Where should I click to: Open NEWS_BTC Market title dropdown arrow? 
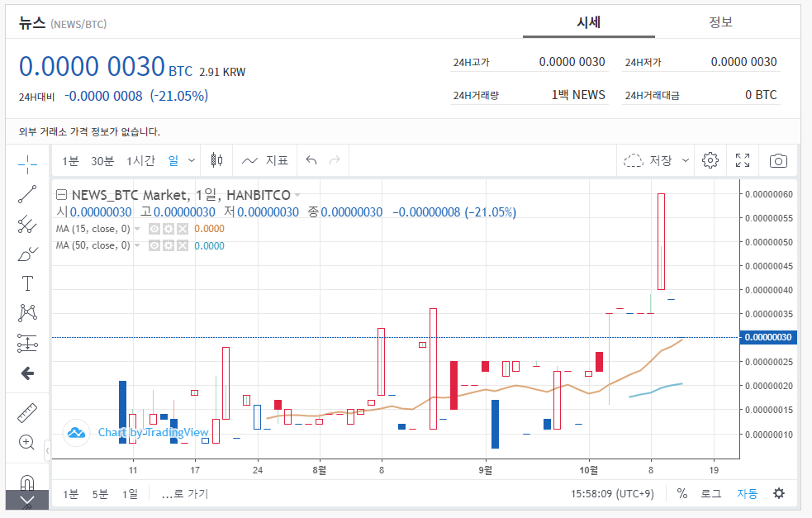point(297,195)
